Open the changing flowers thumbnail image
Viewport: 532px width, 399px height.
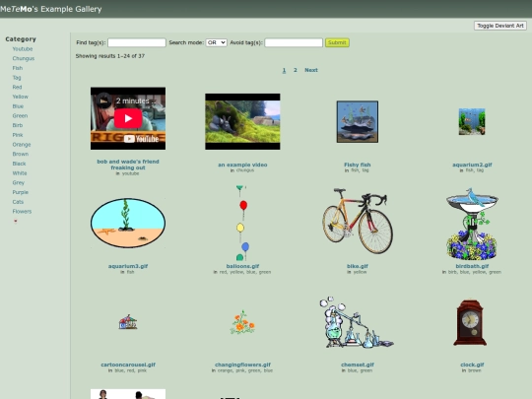242,322
